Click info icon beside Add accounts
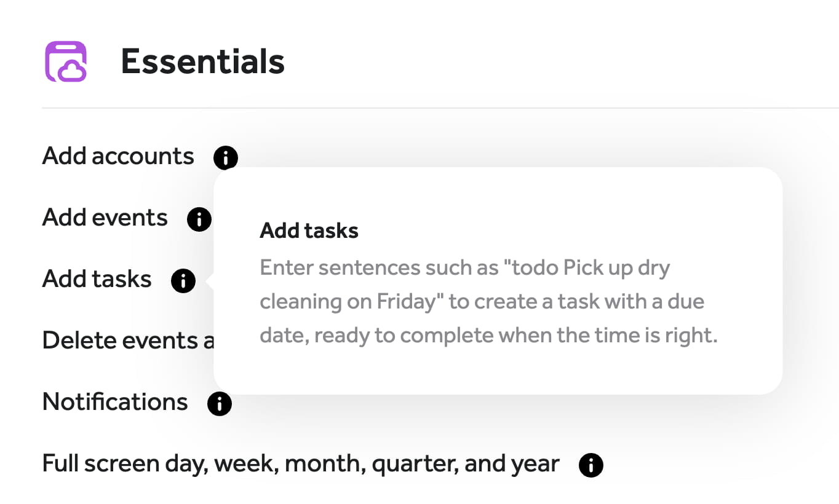839x504 pixels. 225,158
